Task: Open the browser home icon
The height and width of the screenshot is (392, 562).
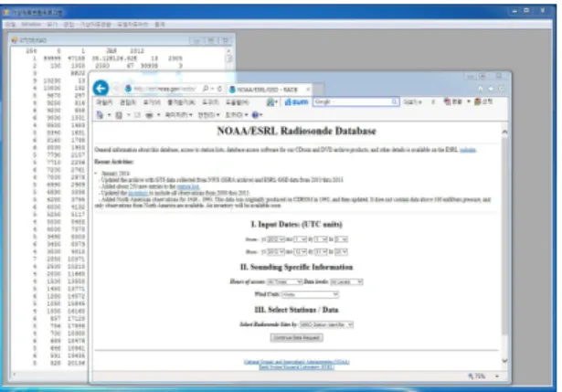Action: point(481,89)
